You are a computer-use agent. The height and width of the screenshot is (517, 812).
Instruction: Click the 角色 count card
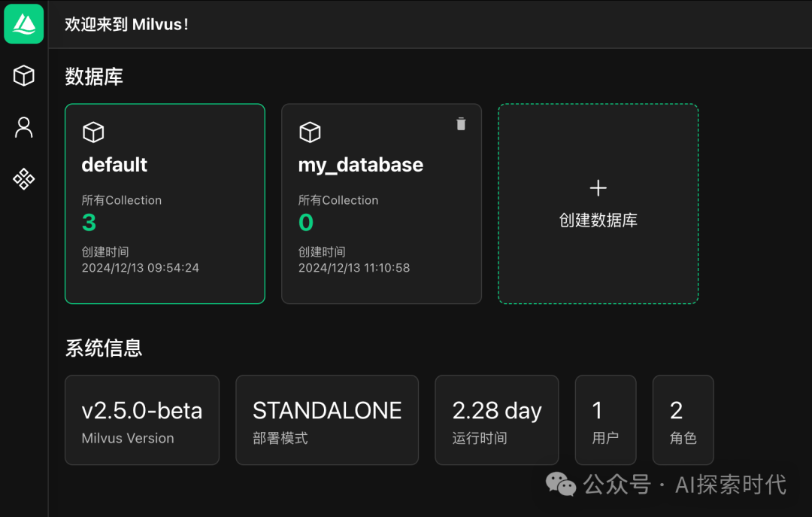click(x=683, y=420)
